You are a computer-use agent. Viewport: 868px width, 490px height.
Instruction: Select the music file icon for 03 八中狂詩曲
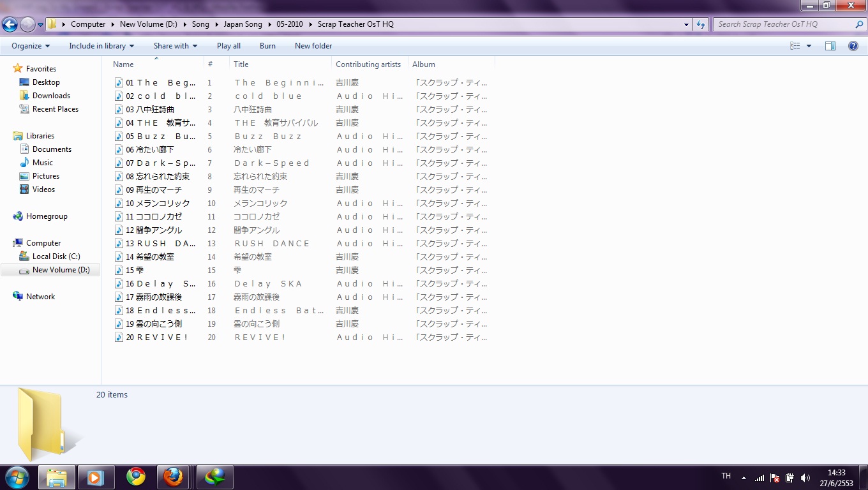pyautogui.click(x=119, y=109)
